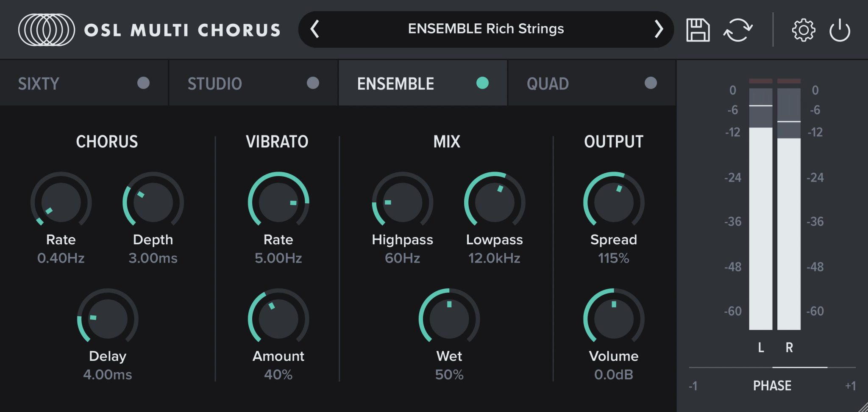
Task: Open the settings gear icon
Action: point(804,29)
